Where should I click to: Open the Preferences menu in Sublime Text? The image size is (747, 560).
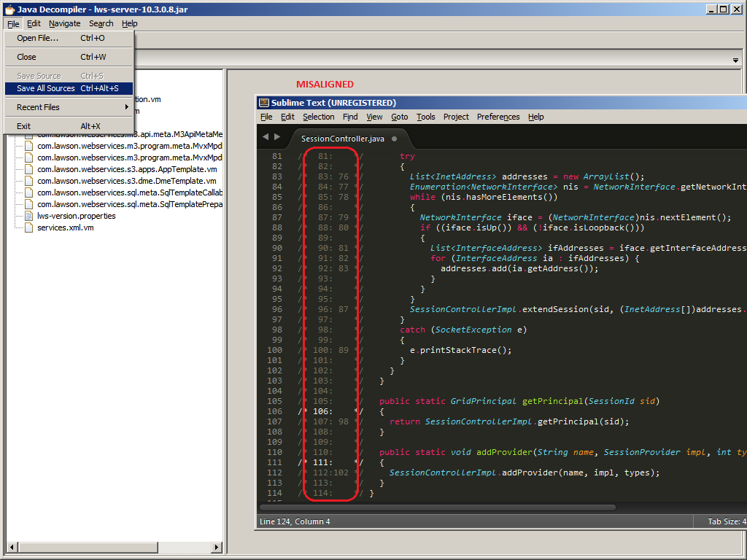[498, 117]
